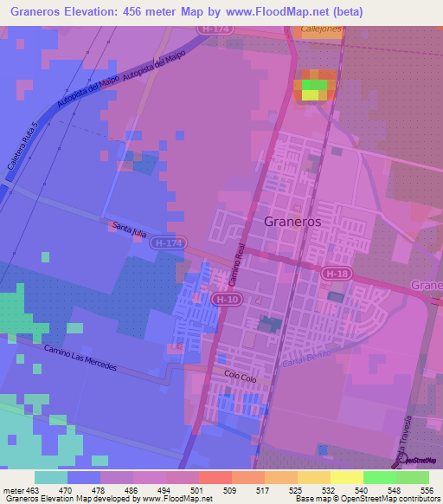Image resolution: width=443 pixels, height=504 pixels.
Task: Click the Camino Las Mercedes label
Action: pyautogui.click(x=80, y=358)
